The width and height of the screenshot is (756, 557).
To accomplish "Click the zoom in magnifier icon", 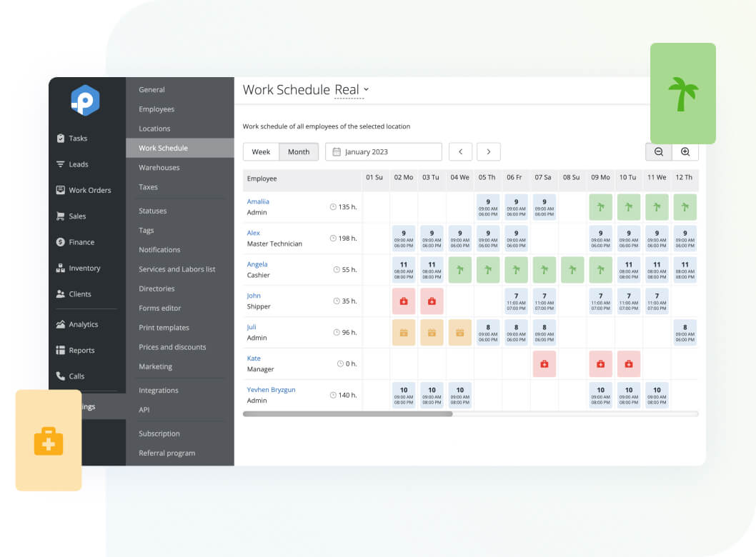I will [685, 151].
